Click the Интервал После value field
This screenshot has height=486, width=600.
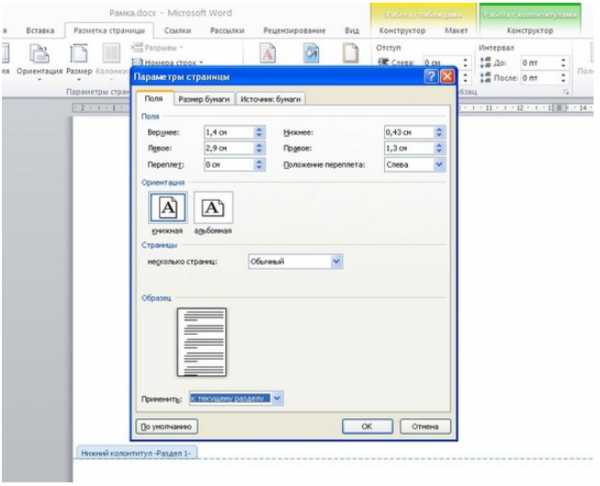[540, 78]
